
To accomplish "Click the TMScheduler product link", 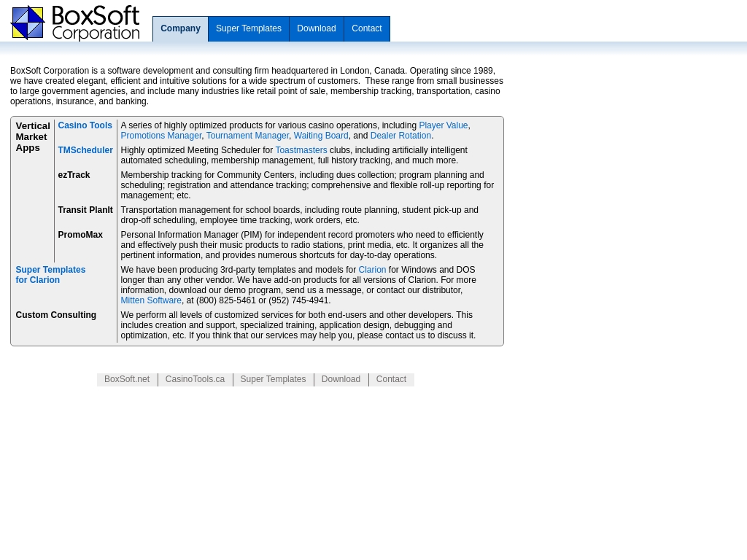I will tap(85, 150).
